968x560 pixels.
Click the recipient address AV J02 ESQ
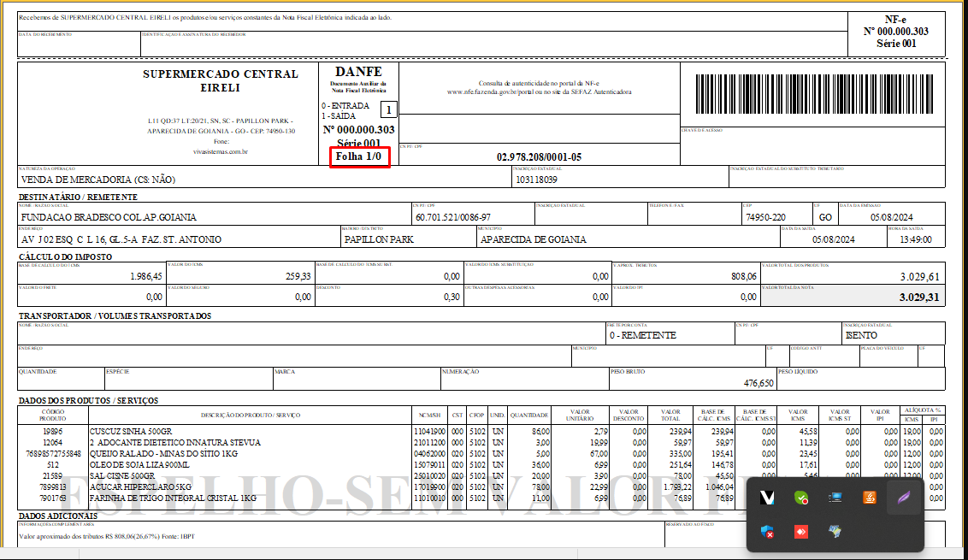tap(121, 239)
